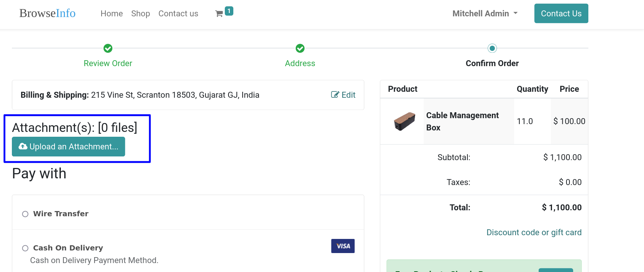
Task: Click the edit pencil icon beside address
Action: [x=335, y=95]
